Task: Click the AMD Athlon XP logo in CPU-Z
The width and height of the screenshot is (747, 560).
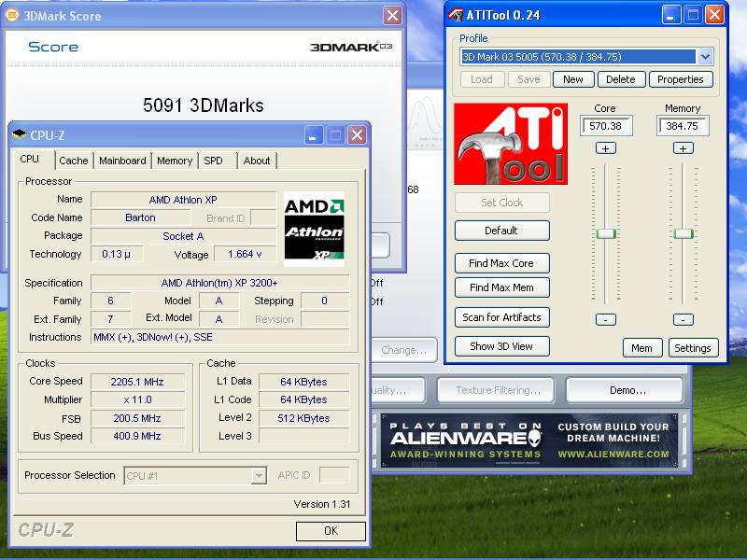Action: coord(314,229)
